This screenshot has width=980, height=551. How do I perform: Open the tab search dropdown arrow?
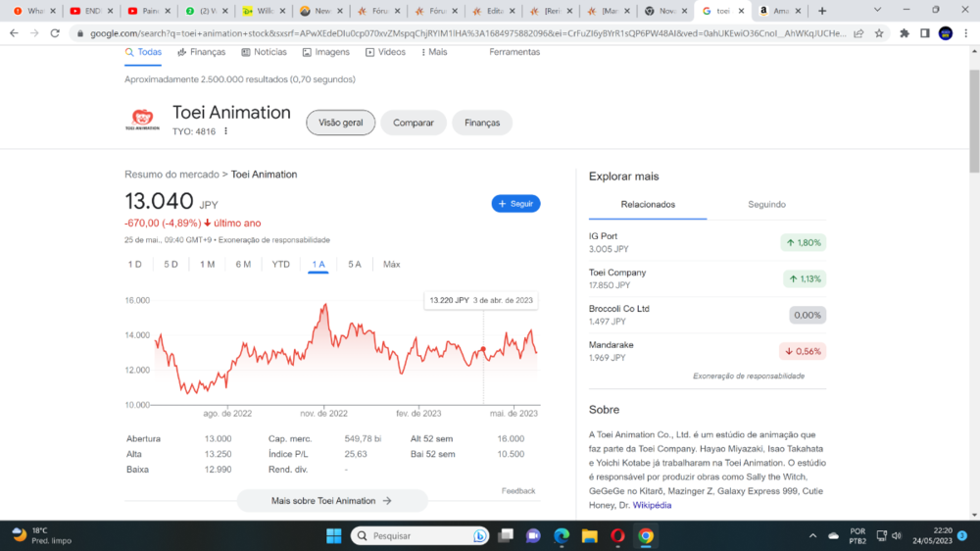point(877,10)
